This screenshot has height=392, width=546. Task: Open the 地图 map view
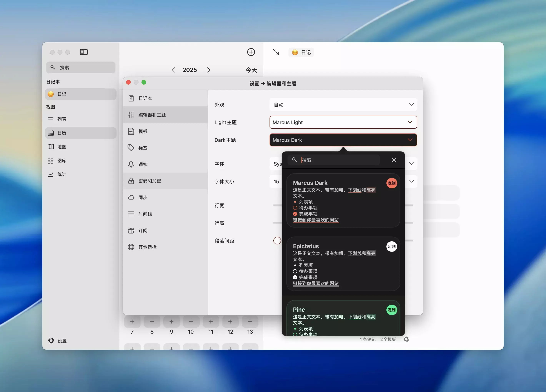click(61, 147)
